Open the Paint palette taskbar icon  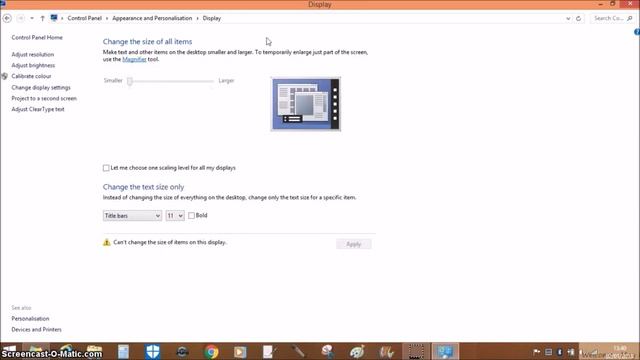pyautogui.click(x=357, y=351)
